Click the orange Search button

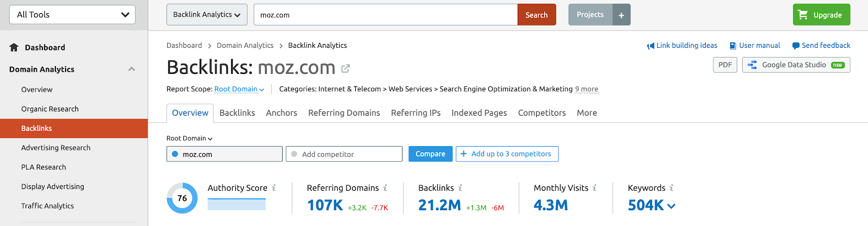click(537, 15)
